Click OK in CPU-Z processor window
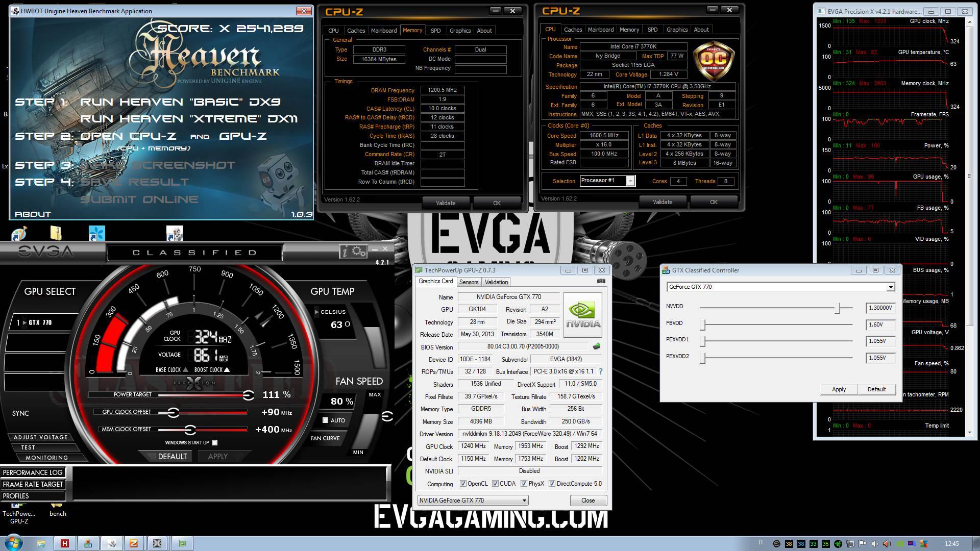The image size is (980, 551). (714, 202)
